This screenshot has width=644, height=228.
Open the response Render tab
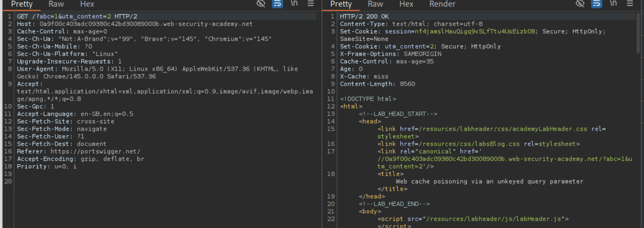coord(442,4)
